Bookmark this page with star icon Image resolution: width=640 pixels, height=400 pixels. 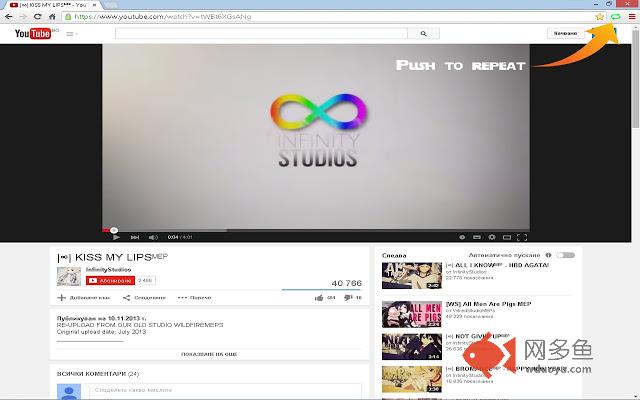pos(600,17)
